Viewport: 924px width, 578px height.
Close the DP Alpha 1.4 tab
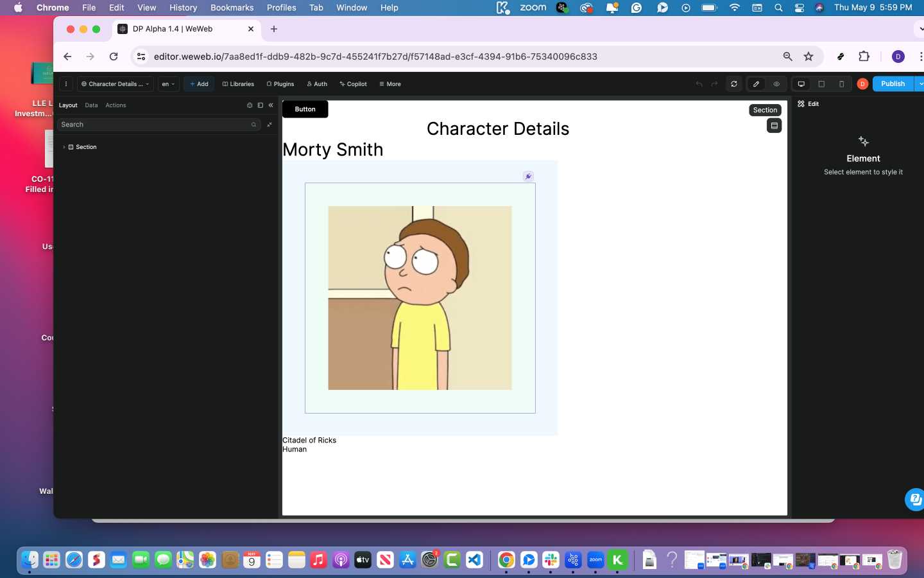pyautogui.click(x=251, y=29)
